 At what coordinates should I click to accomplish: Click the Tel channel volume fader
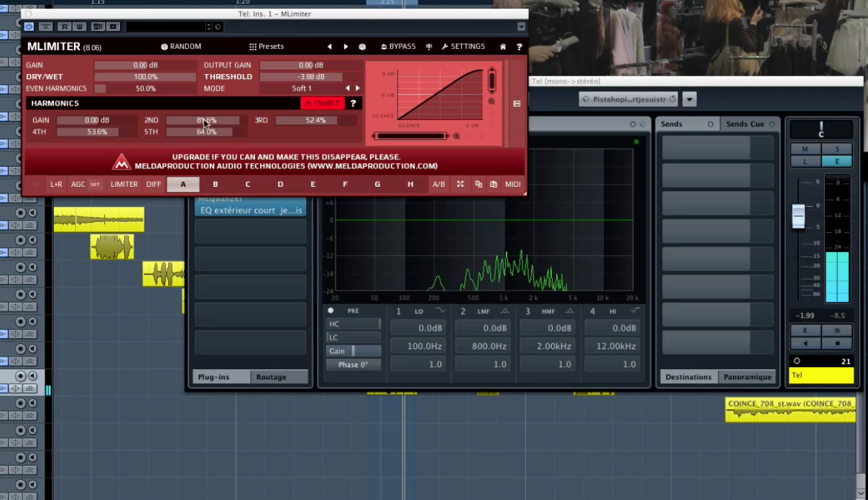[x=798, y=216]
